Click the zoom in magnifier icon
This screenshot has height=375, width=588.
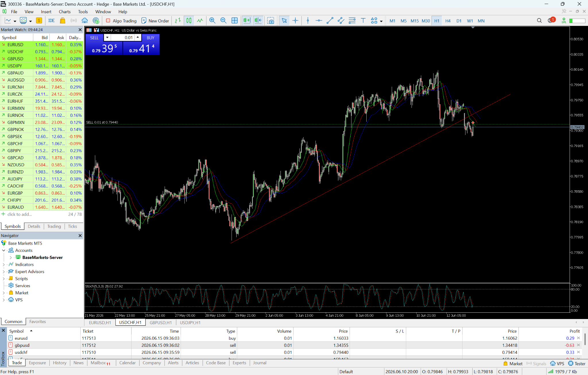pyautogui.click(x=212, y=21)
